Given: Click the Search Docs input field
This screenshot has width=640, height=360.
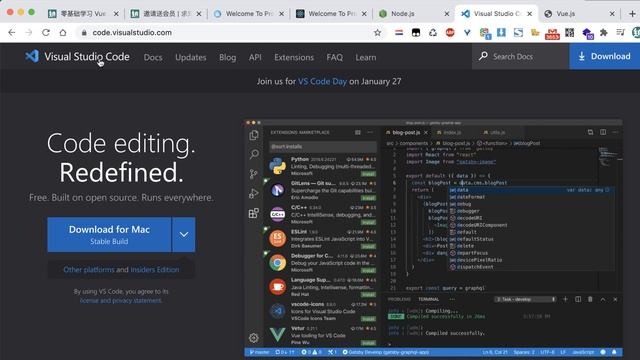Looking at the screenshot, I should (520, 56).
